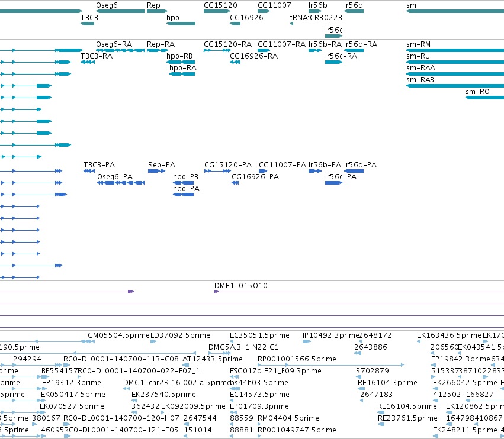This screenshot has width=504, height=439.
Task: Click the GM05504.5prime EST label
Action: [118, 335]
